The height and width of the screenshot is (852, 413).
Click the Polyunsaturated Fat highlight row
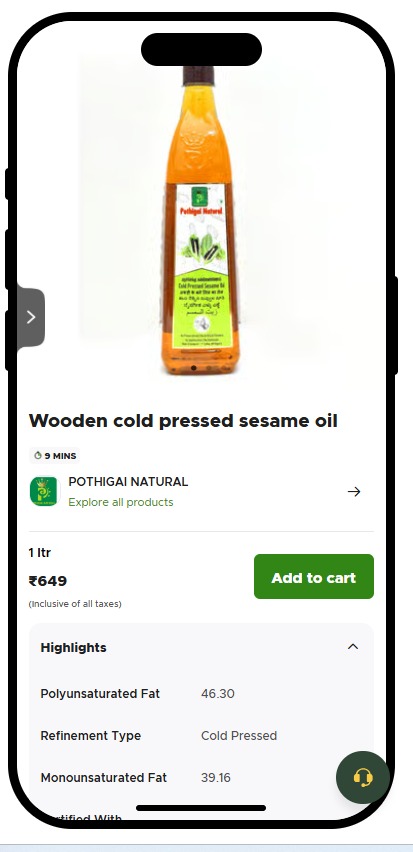click(201, 694)
